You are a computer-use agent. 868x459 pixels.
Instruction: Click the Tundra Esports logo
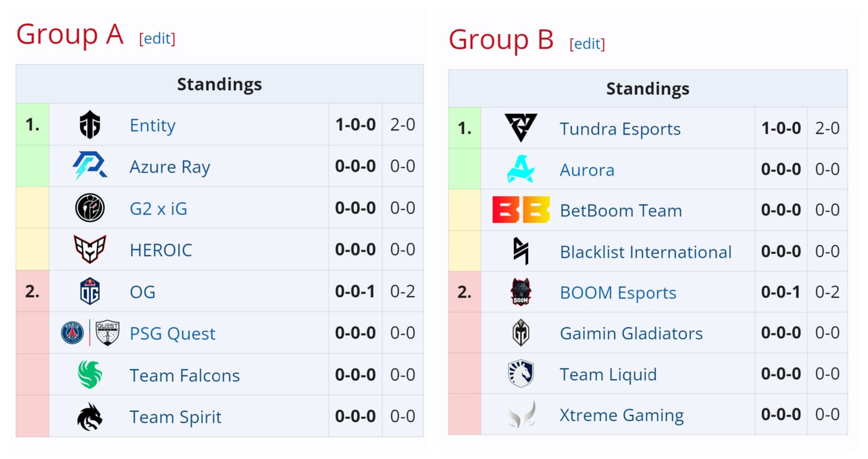point(521,128)
